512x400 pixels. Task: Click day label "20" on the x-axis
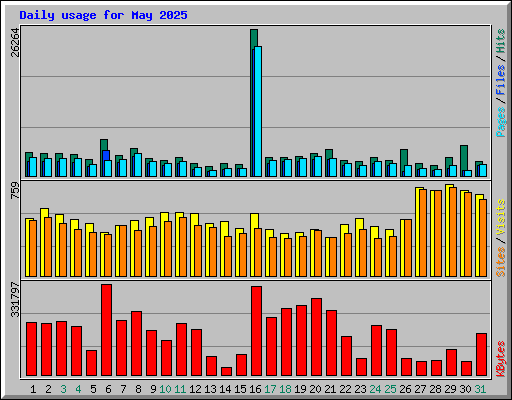(315, 389)
